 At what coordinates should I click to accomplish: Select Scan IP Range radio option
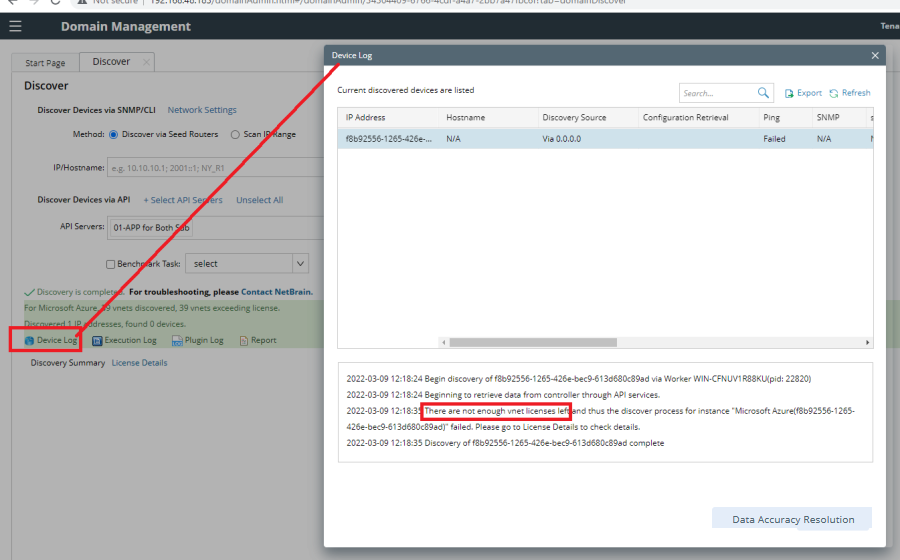(235, 134)
